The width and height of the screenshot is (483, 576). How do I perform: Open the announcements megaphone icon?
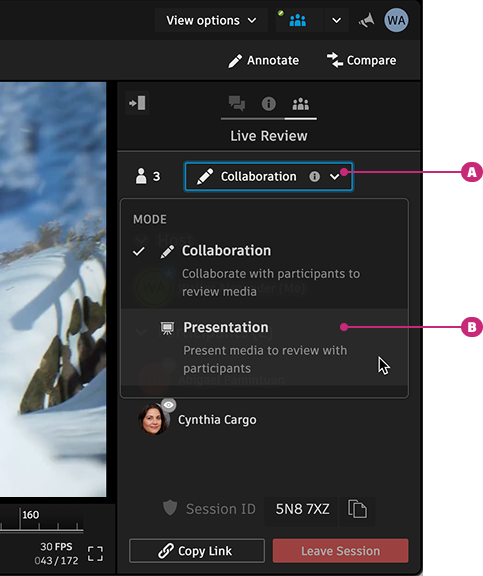click(367, 21)
